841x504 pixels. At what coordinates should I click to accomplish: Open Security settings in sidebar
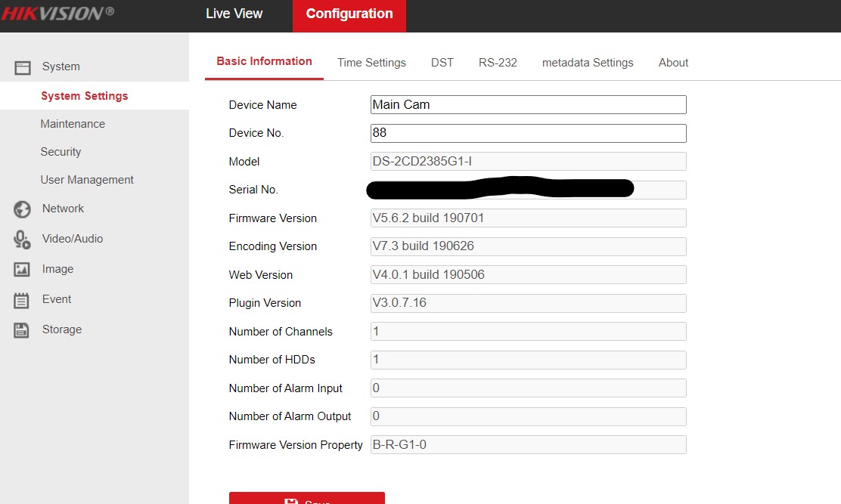tap(61, 152)
